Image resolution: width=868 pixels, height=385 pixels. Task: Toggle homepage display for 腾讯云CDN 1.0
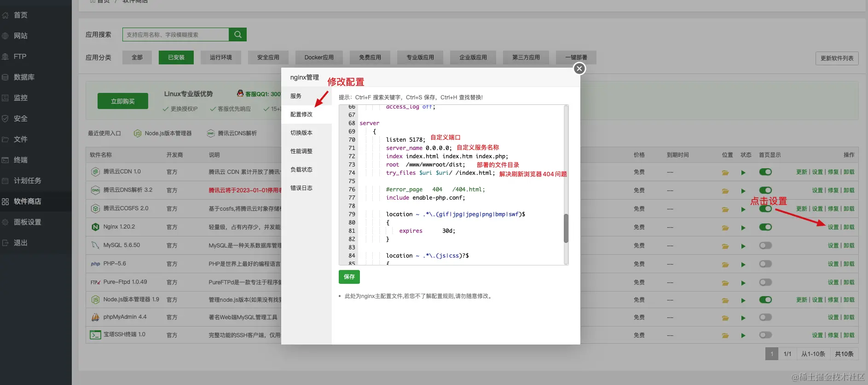[x=765, y=172]
